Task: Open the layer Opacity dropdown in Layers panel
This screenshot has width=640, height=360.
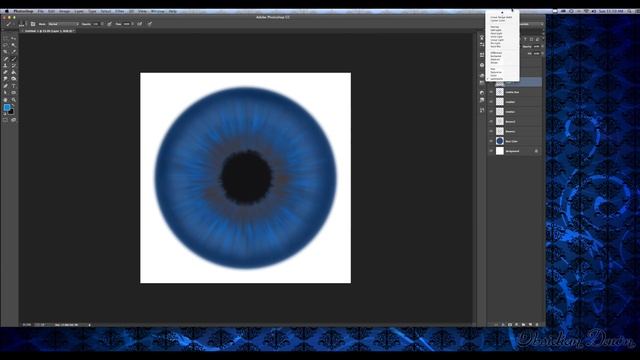Action: point(542,47)
